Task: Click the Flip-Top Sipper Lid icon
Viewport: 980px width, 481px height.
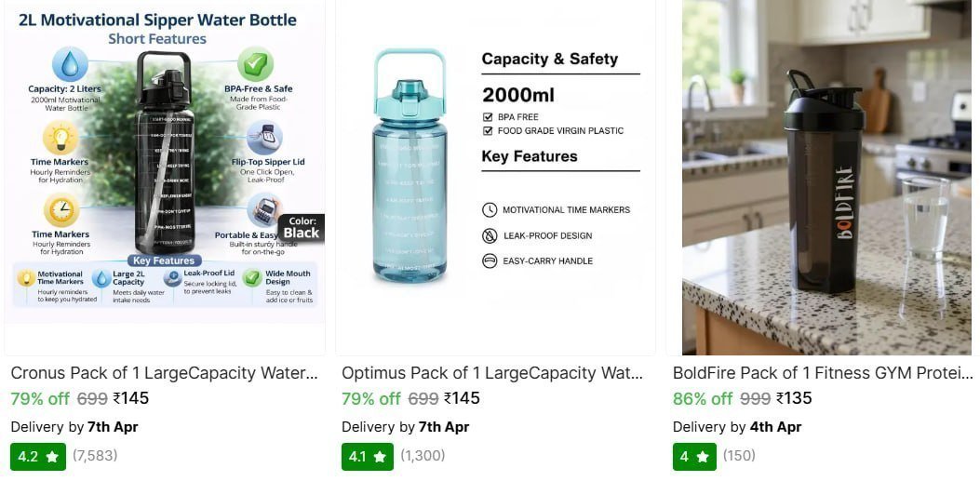Action: tap(264, 139)
